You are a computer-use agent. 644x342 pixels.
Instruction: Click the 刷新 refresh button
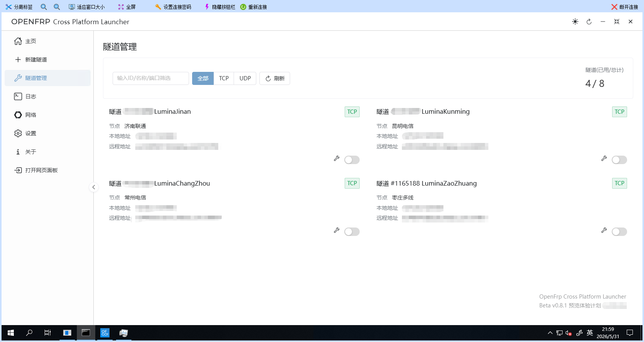click(x=275, y=78)
